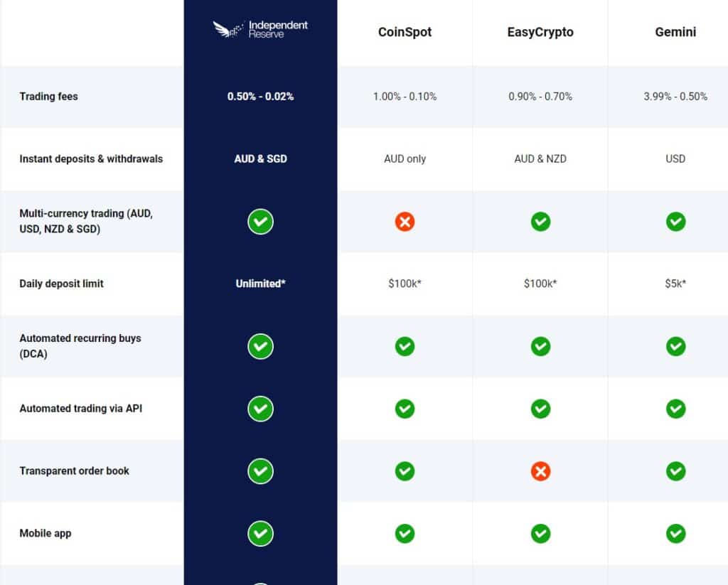
Task: Click the AUD & SGD instant deposits value
Action: (x=260, y=159)
